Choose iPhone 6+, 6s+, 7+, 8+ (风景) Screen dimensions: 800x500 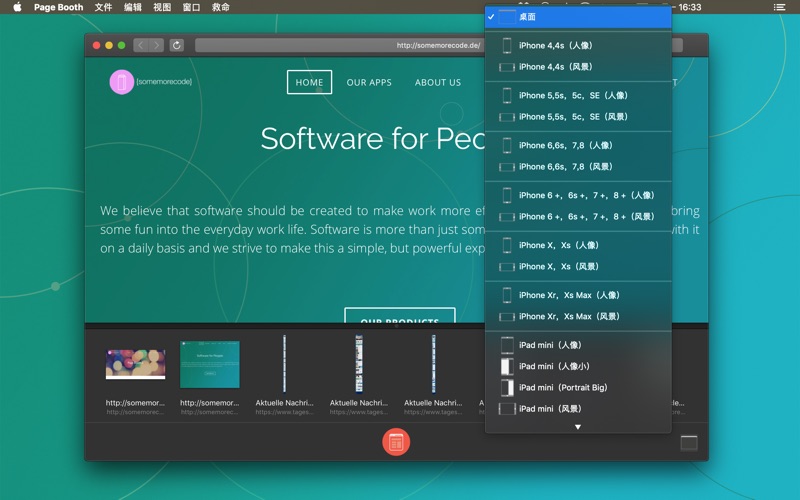[x=578, y=217]
